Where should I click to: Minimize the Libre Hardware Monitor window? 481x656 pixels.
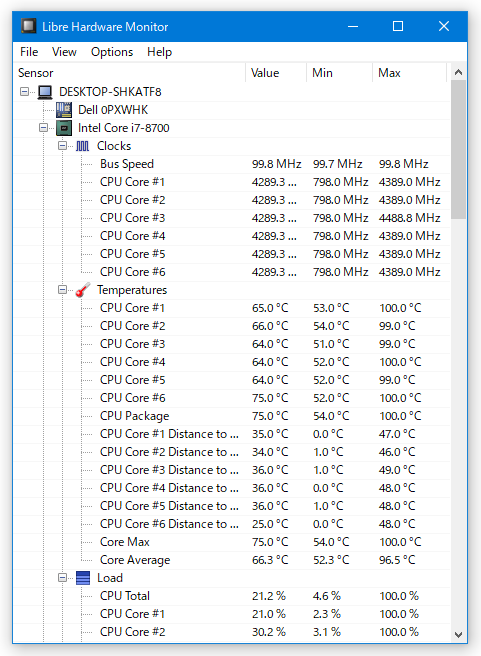click(353, 26)
